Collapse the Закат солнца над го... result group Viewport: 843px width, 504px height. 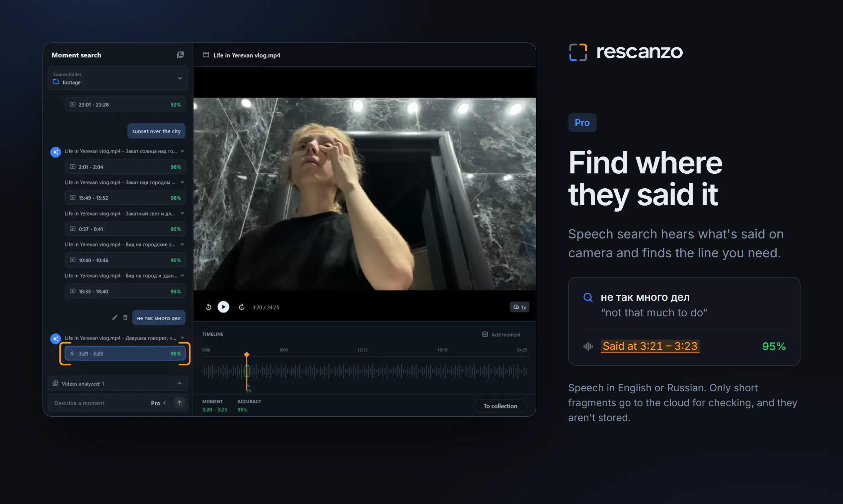click(183, 151)
